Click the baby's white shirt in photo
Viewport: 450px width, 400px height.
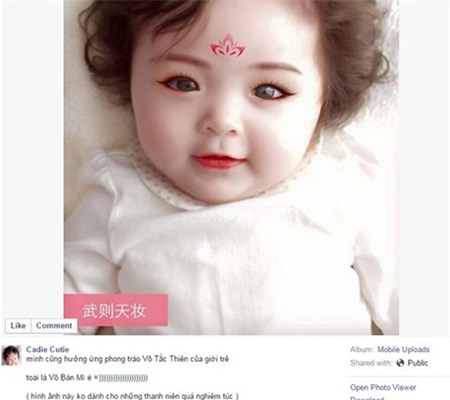click(x=233, y=253)
